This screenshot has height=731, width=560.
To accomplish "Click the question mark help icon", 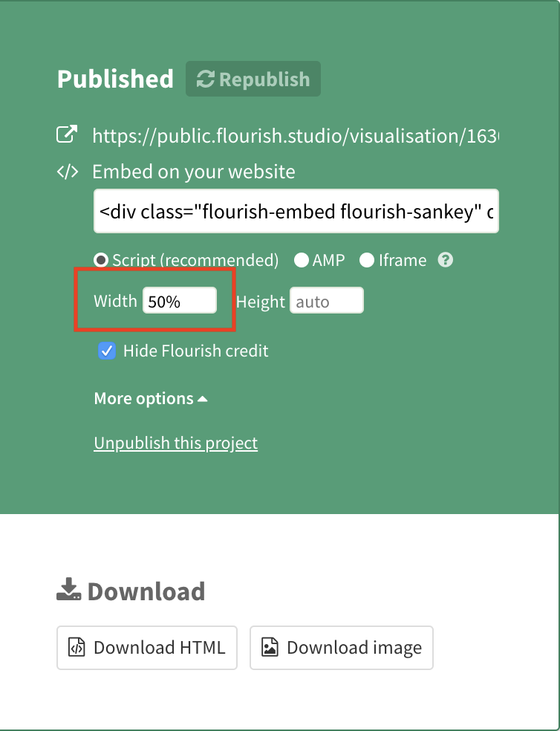I will [x=444, y=260].
